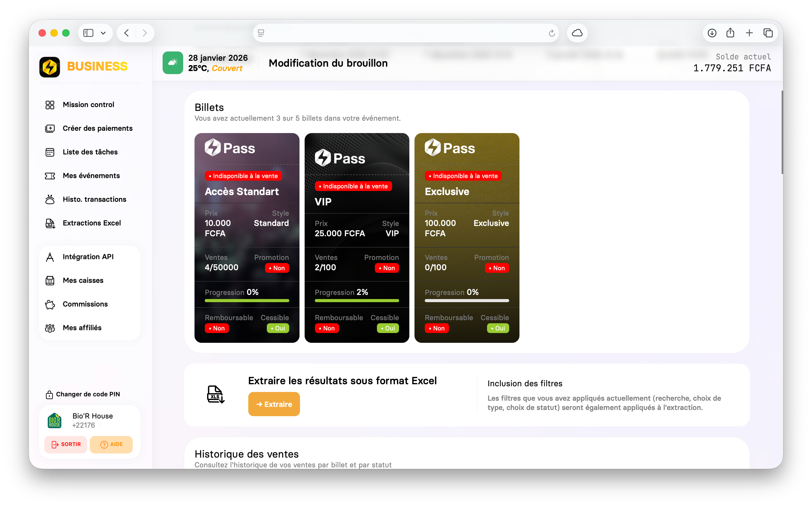Toggle the browser sidebar icon
812x507 pixels.
(x=89, y=33)
